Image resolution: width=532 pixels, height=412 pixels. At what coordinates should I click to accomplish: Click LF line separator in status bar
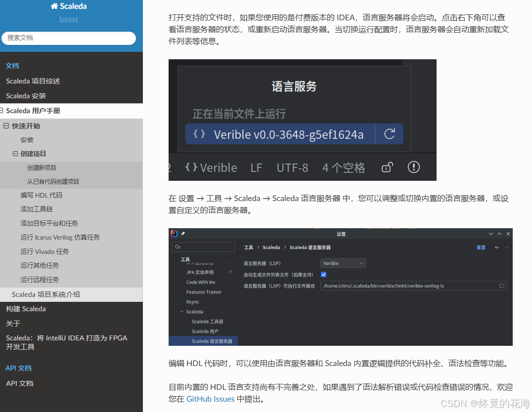click(x=256, y=167)
